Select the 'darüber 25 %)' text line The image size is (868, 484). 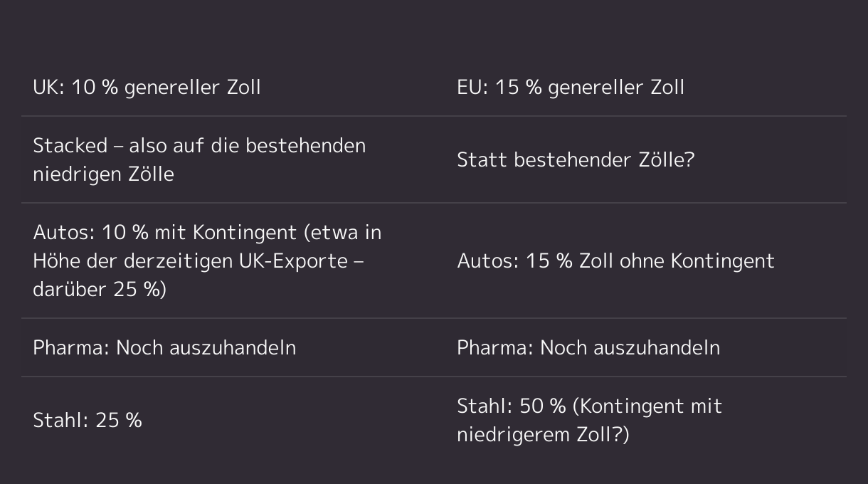pyautogui.click(x=99, y=289)
